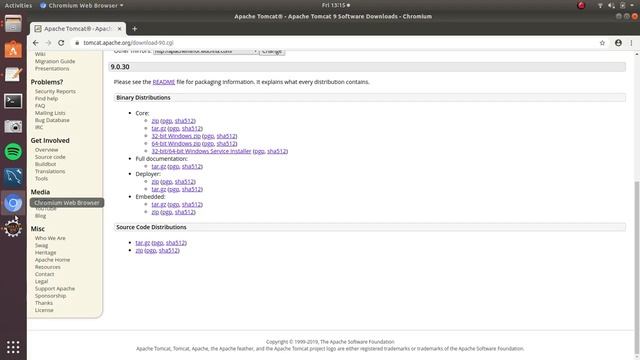Download Core zip distribution
This screenshot has width=640, height=360.
point(155,121)
